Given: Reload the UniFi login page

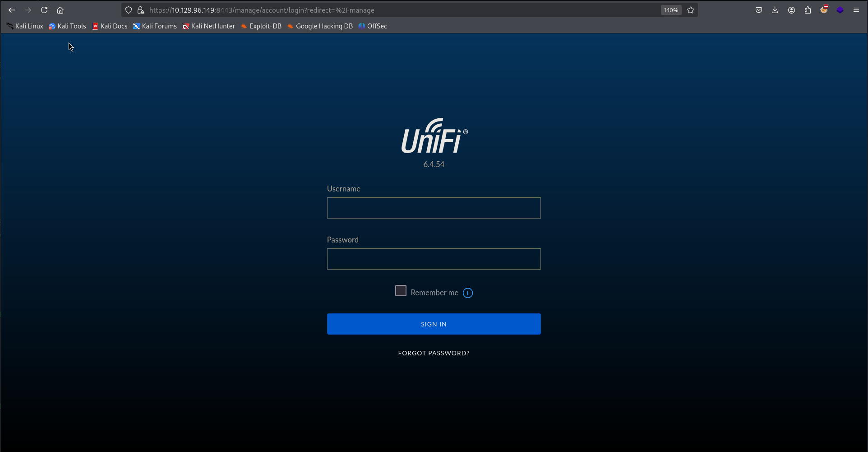Looking at the screenshot, I should pos(44,10).
